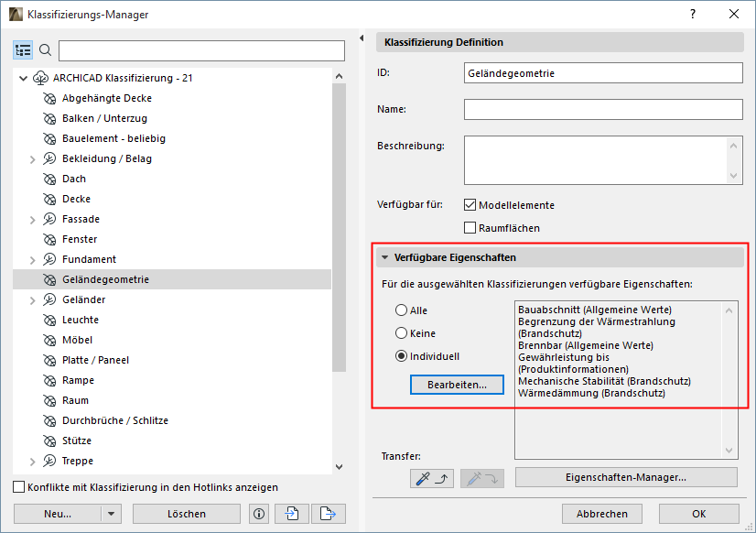Click the classification search input field

click(x=201, y=50)
